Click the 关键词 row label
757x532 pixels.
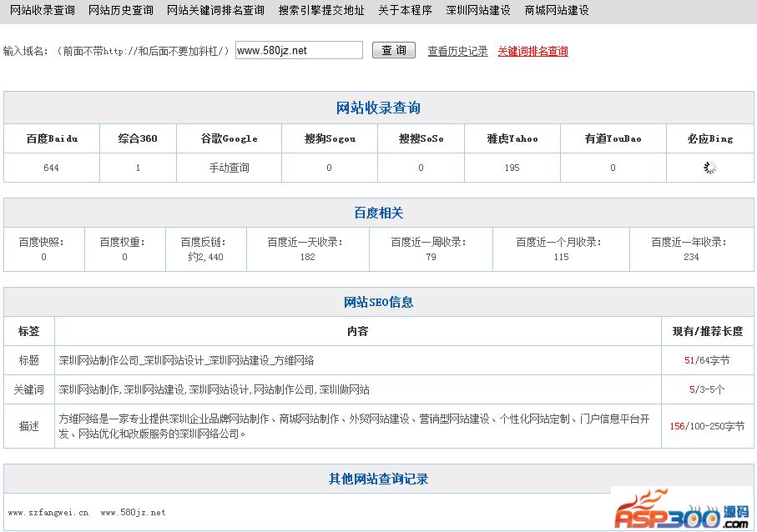[x=29, y=389]
